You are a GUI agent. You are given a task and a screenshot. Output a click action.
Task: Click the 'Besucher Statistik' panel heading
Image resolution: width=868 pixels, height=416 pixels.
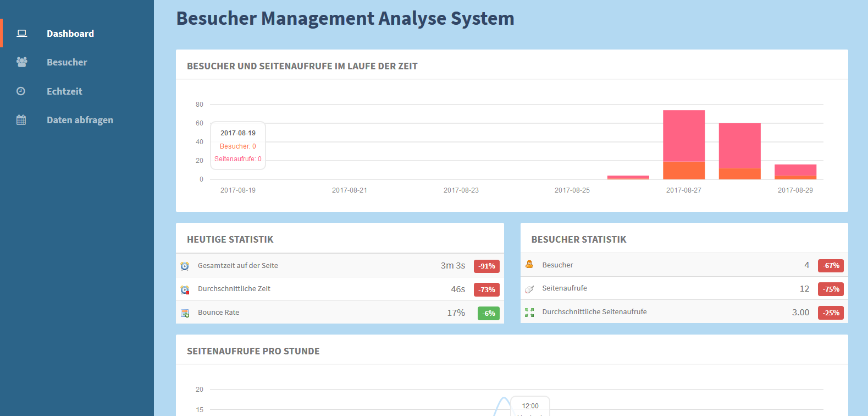[x=579, y=239]
